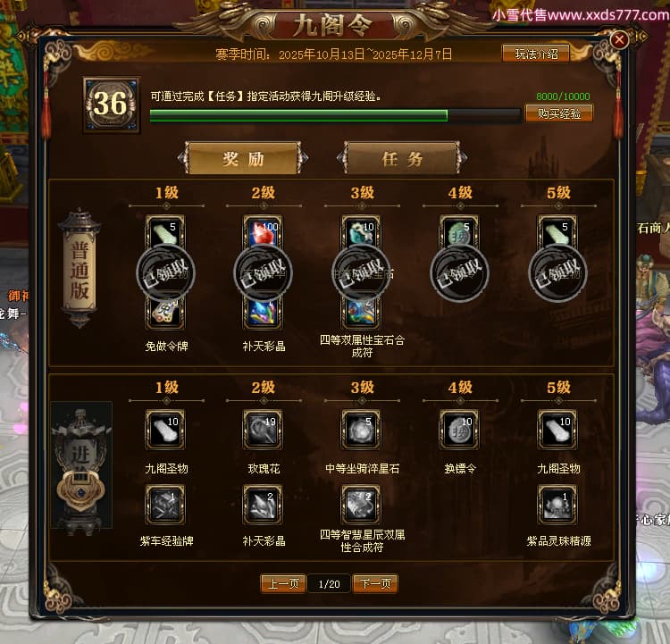Image resolution: width=670 pixels, height=644 pixels.
Task: Open the 奖励 tab
Action: click(x=243, y=158)
